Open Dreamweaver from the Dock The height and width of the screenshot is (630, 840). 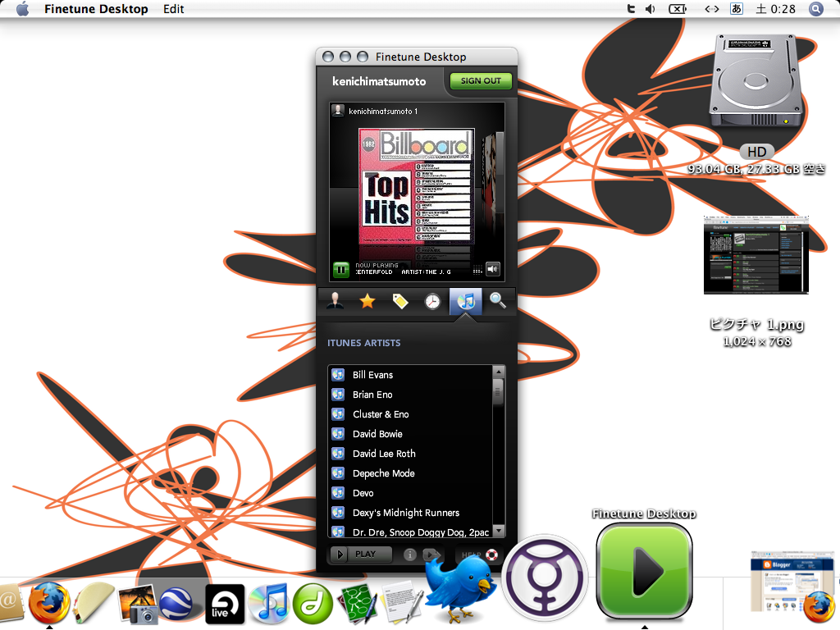click(x=313, y=605)
